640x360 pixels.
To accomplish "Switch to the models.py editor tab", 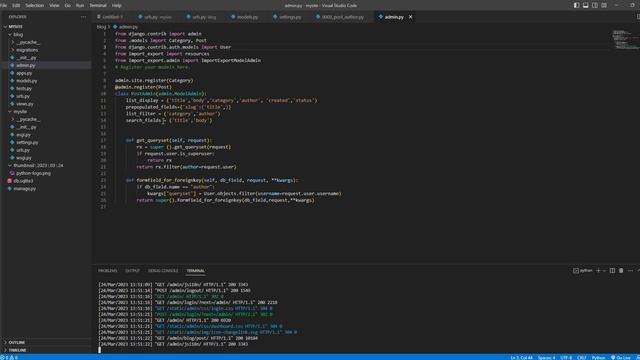I will tap(245, 17).
